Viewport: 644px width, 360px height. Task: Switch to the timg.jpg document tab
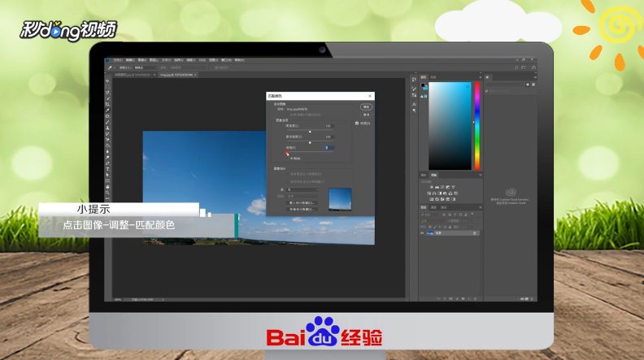click(x=176, y=75)
